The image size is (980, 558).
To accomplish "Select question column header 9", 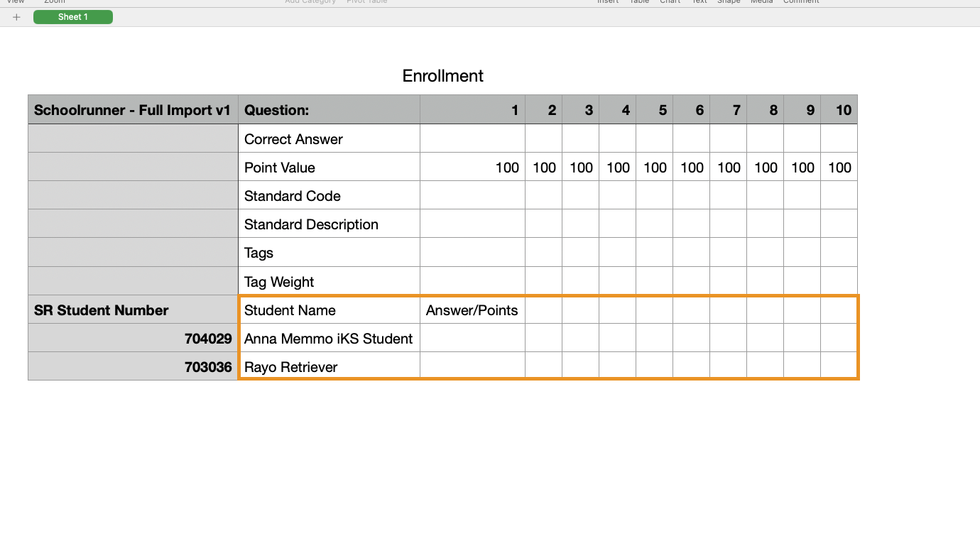I will pos(802,110).
